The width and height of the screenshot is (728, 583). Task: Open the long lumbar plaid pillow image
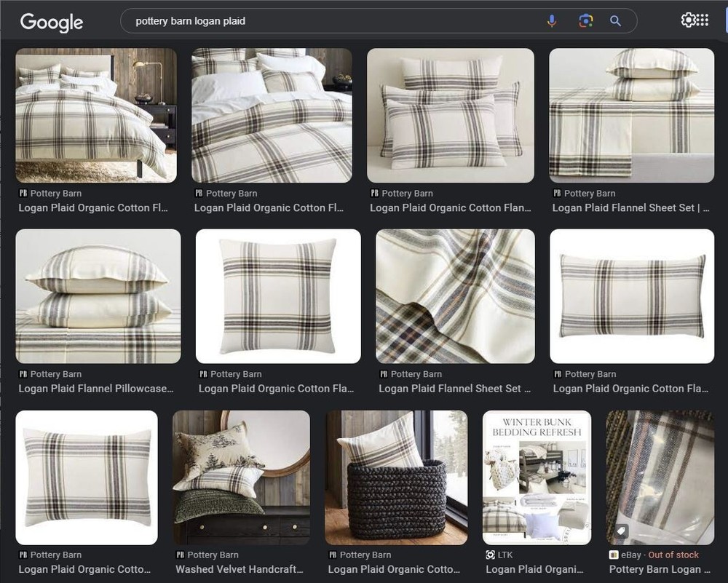[x=631, y=296]
